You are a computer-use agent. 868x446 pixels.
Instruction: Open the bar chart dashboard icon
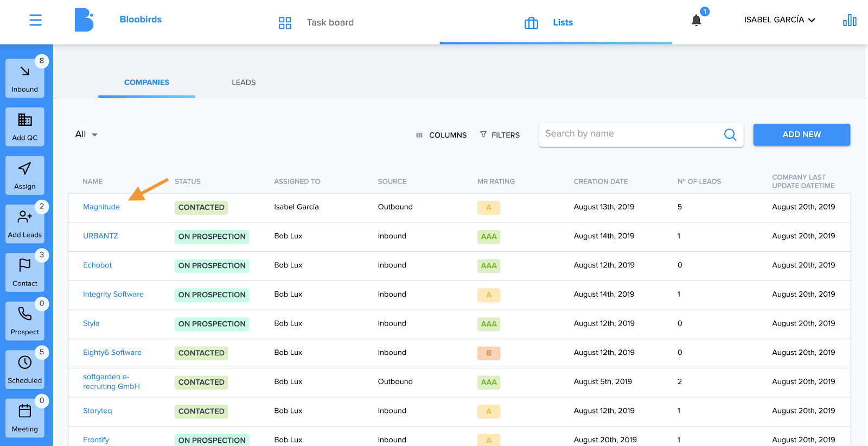(x=850, y=21)
